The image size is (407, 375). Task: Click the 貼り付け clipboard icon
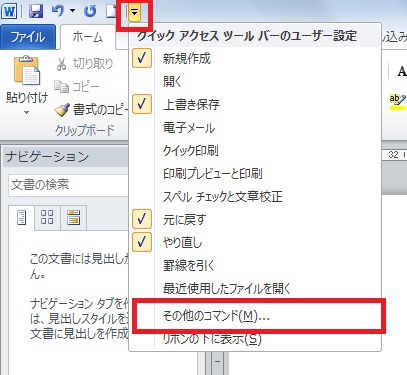click(27, 71)
